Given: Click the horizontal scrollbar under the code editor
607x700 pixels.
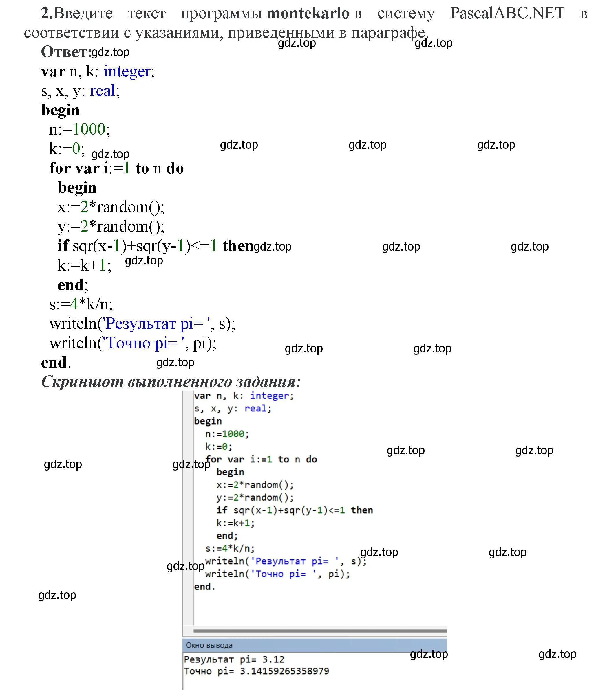Looking at the screenshot, I should point(320,631).
